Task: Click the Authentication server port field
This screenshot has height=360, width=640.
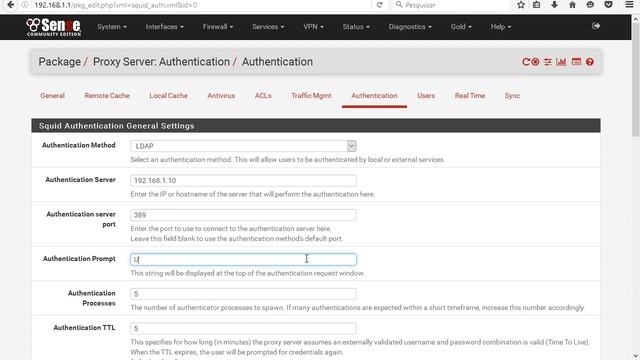Action: [243, 215]
